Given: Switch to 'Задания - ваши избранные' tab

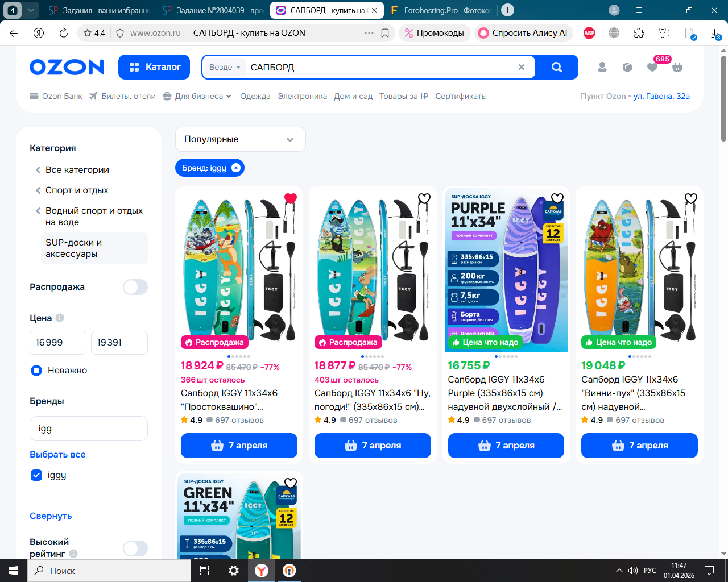Looking at the screenshot, I should click(98, 10).
